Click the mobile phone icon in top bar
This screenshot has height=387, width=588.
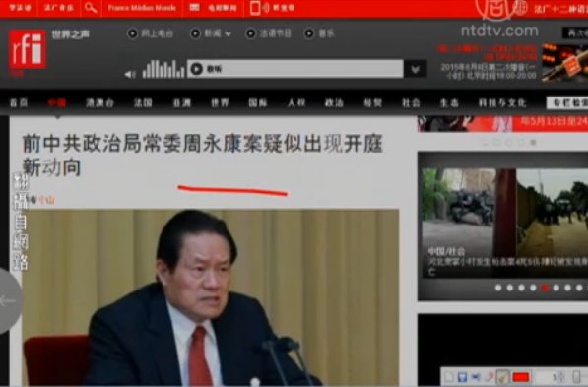coord(255,8)
